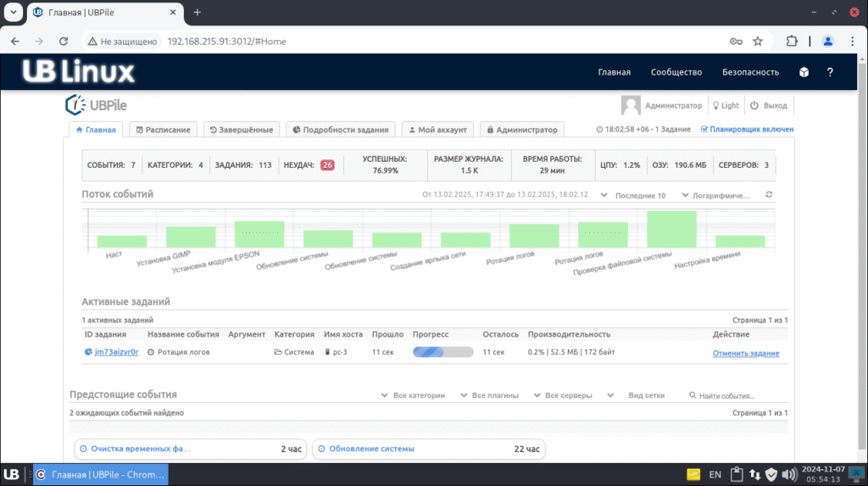
Task: Expand the Все категории filter dropdown
Action: pyautogui.click(x=414, y=395)
